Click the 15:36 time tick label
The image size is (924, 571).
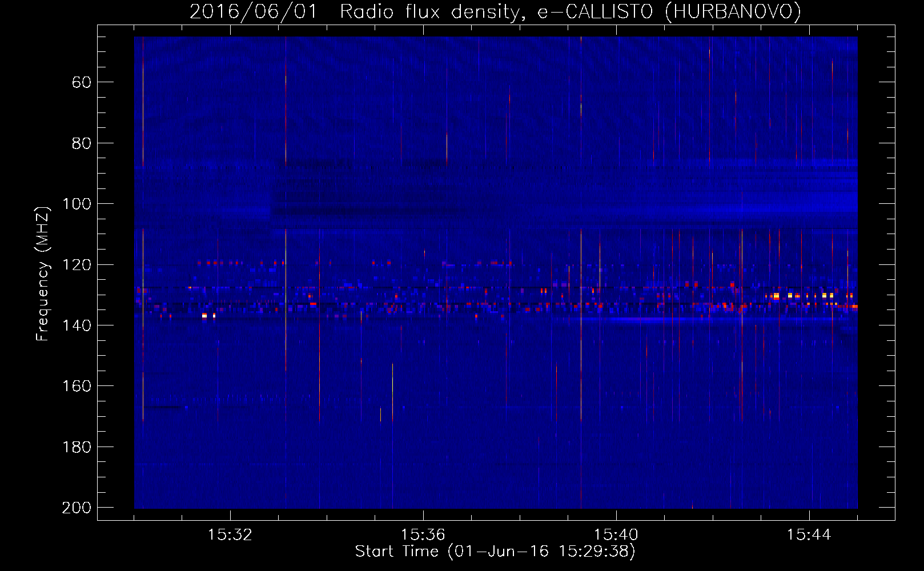pos(423,535)
